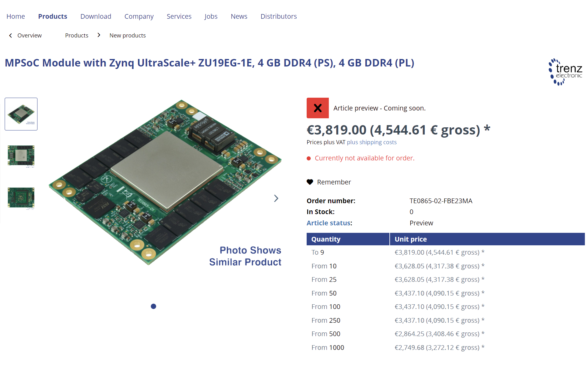Open the Company menu item
The height and width of the screenshot is (392, 588).
coord(139,16)
